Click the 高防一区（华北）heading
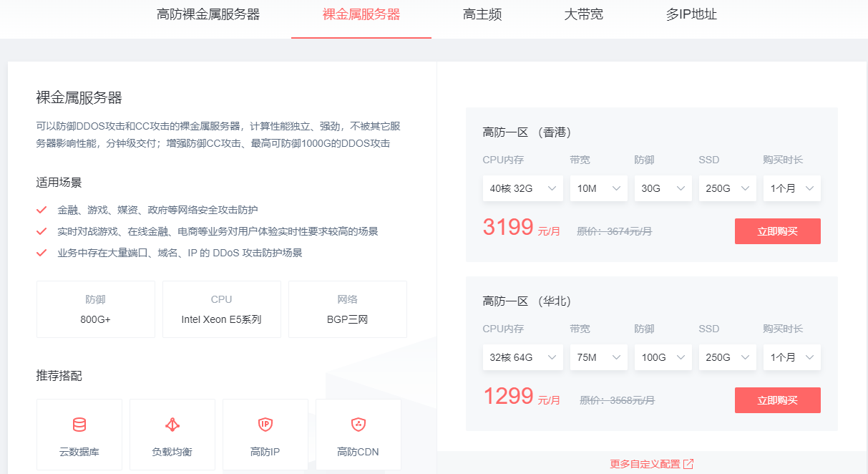Image resolution: width=868 pixels, height=474 pixels. click(527, 301)
